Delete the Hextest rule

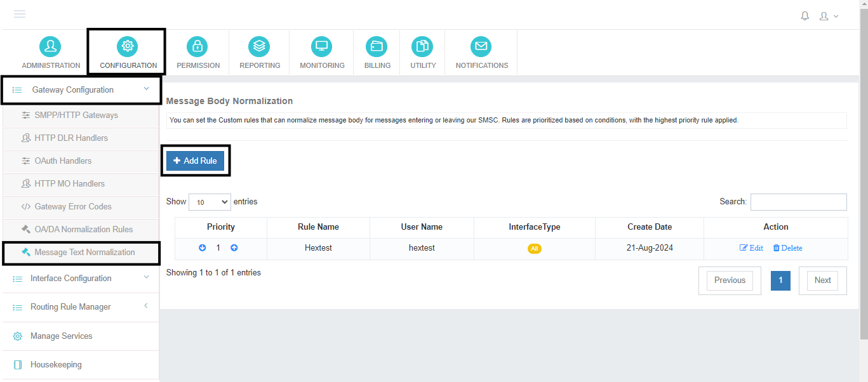[x=787, y=247]
